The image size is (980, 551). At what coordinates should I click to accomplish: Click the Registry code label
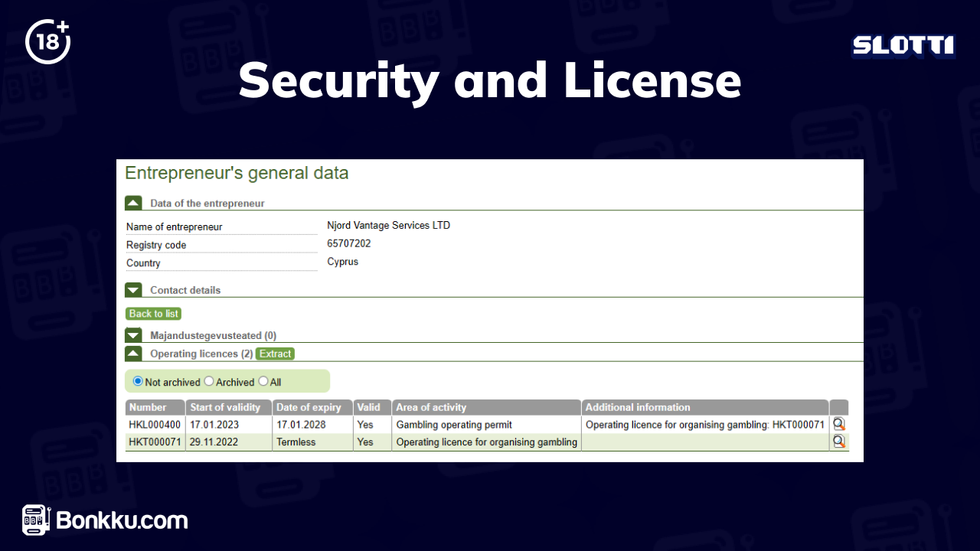(x=156, y=245)
